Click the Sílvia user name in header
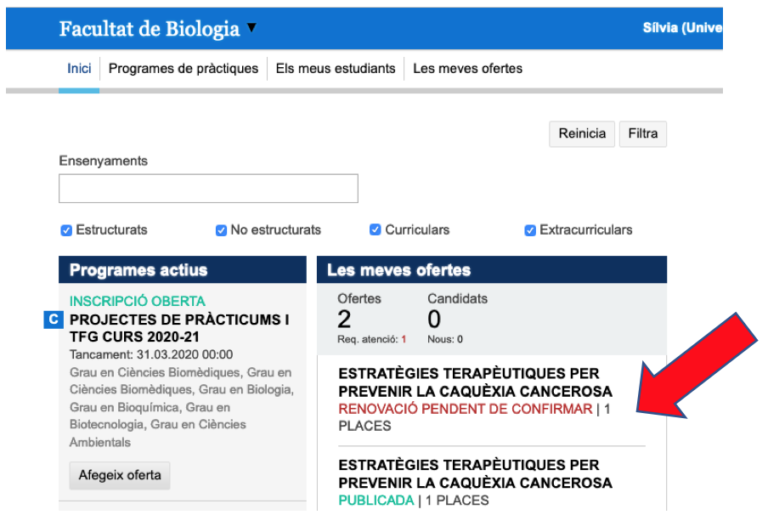The width and height of the screenshot is (768, 532). (x=681, y=29)
